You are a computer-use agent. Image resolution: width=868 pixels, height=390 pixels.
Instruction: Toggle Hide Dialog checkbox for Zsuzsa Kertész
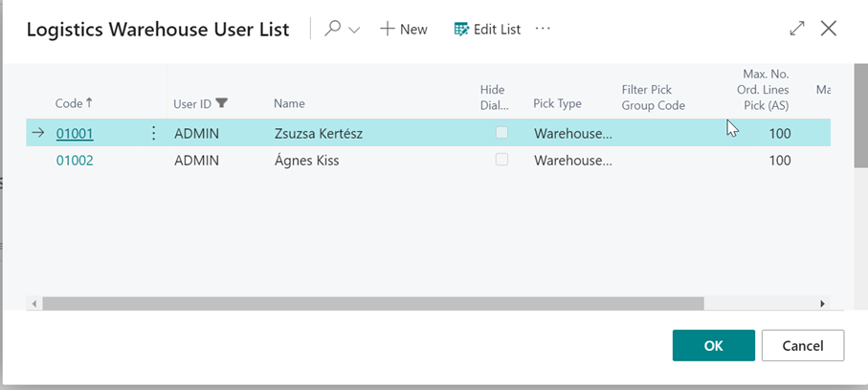point(501,133)
